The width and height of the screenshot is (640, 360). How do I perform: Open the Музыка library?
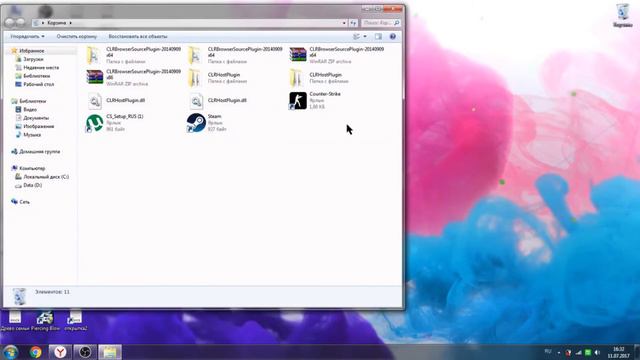[x=32, y=135]
